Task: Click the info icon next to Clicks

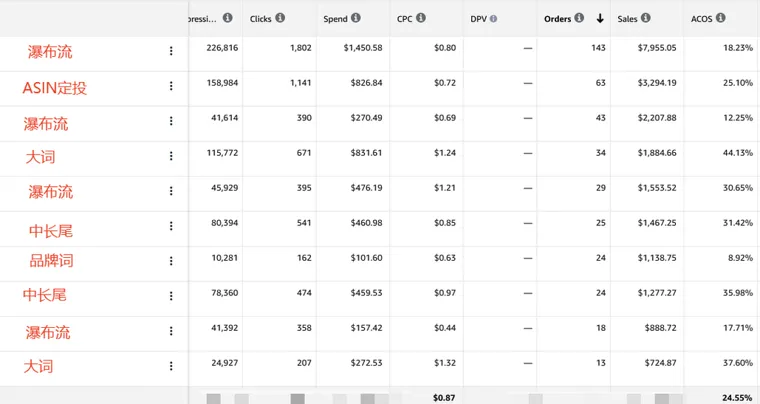Action: pyautogui.click(x=280, y=18)
